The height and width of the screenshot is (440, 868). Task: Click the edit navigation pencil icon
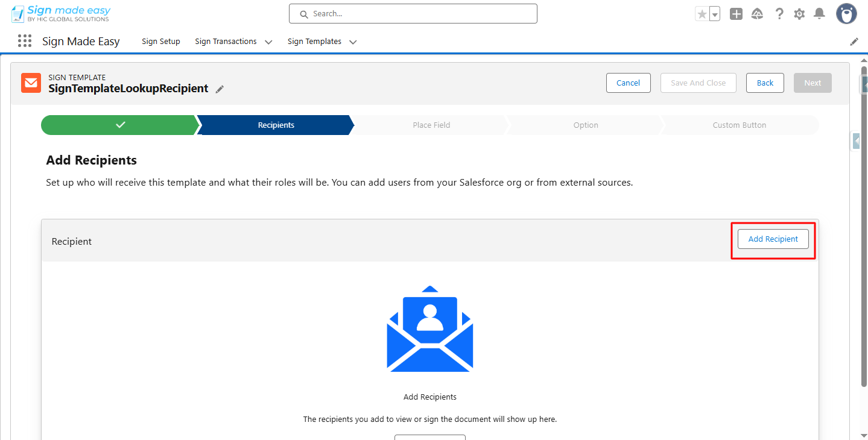854,42
